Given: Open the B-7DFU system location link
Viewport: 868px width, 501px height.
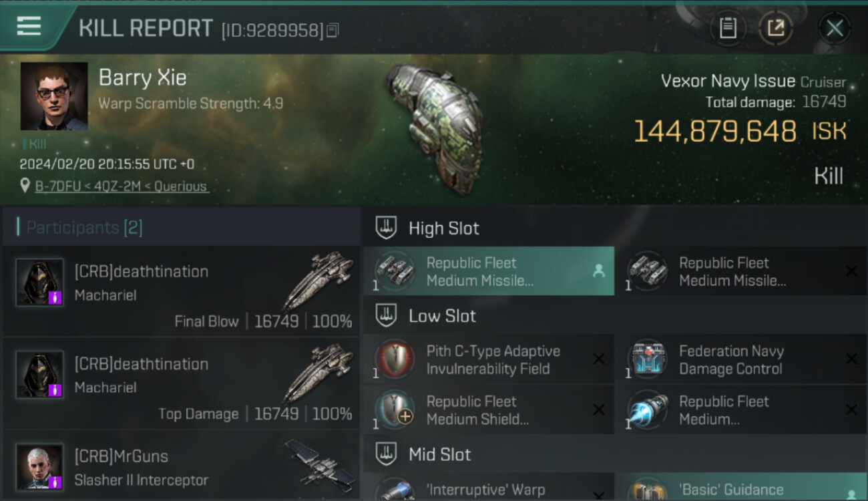Looking at the screenshot, I should tap(121, 186).
